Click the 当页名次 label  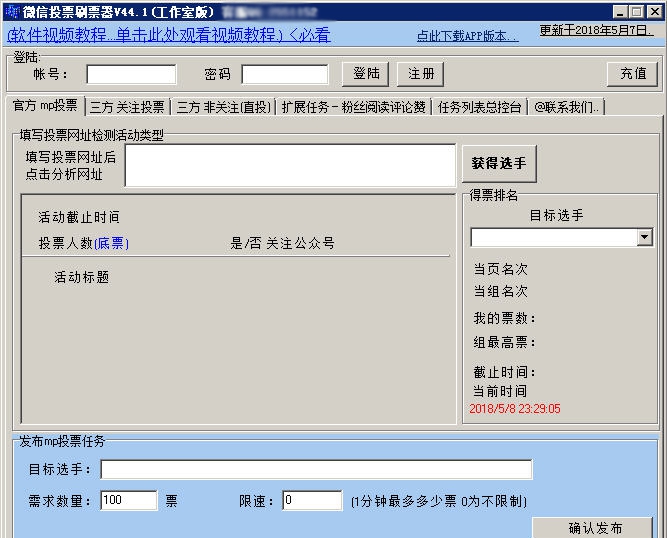[x=500, y=269]
